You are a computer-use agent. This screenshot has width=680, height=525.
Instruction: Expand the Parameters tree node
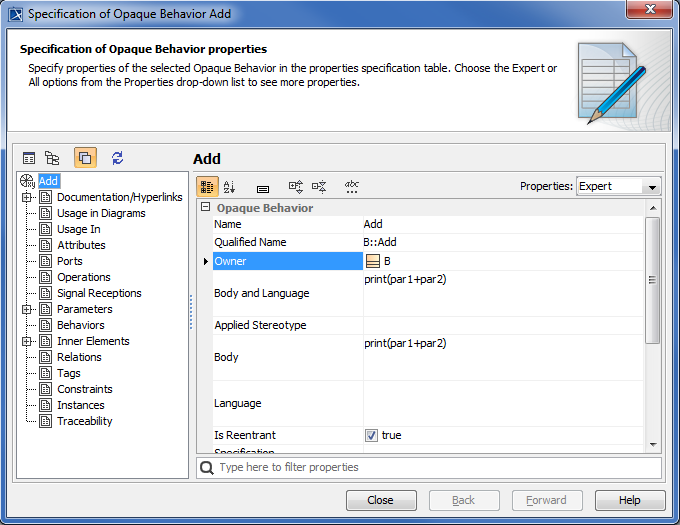tap(27, 309)
